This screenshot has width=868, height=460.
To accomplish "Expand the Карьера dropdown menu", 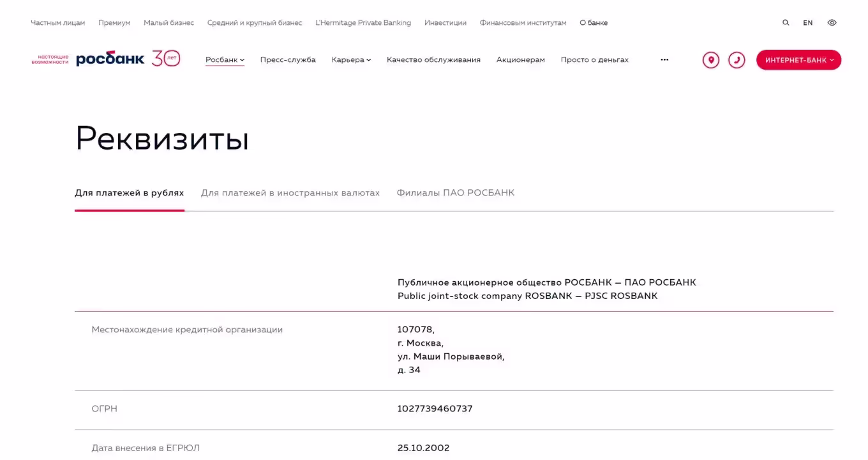I will click(351, 60).
